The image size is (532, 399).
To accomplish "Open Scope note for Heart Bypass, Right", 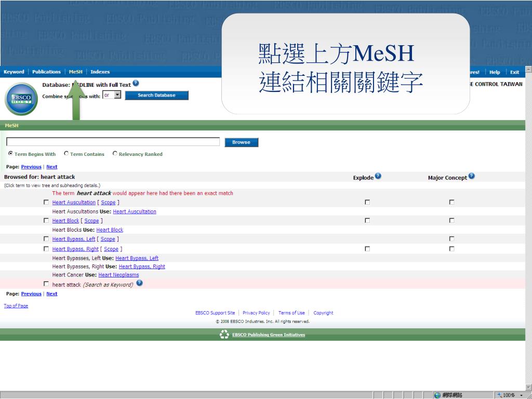I will (x=111, y=249).
